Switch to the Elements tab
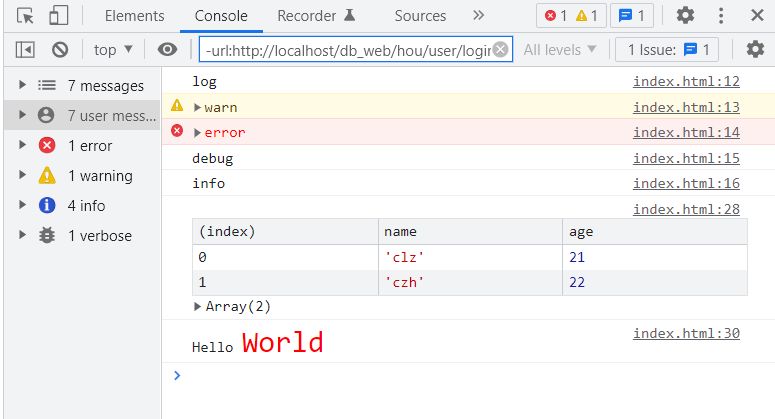This screenshot has width=775, height=419. (134, 16)
